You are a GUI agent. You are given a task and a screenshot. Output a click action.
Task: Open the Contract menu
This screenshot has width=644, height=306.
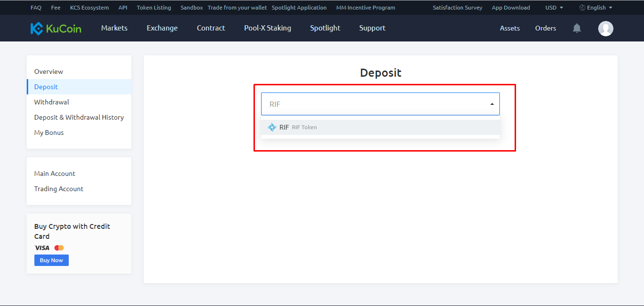pos(211,28)
